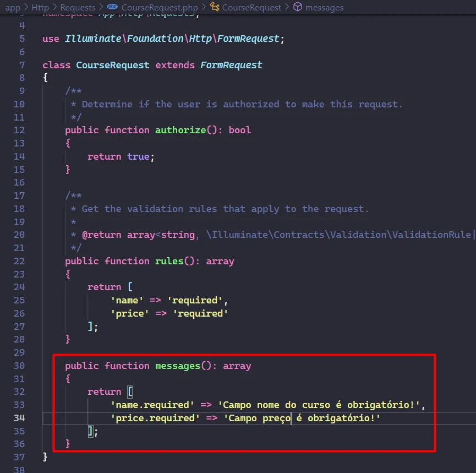Open the 'Requests' breadcrumb folder

pyautogui.click(x=77, y=8)
